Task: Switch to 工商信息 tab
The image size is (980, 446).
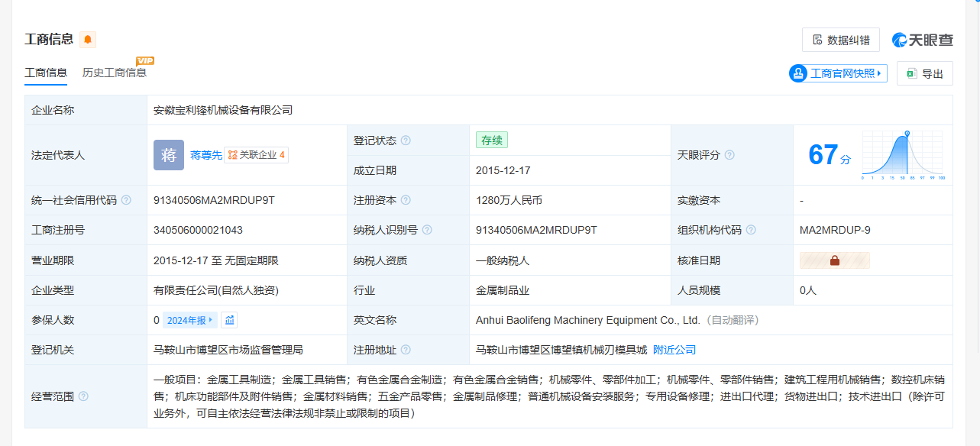Action: pos(46,73)
